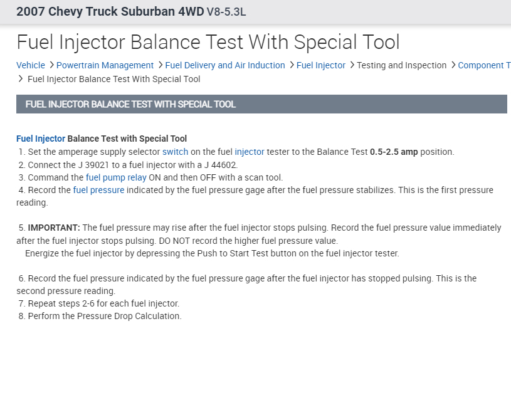This screenshot has width=511, height=420.
Task: Open the Fuel Injector breadcrumb link
Action: pyautogui.click(x=321, y=65)
